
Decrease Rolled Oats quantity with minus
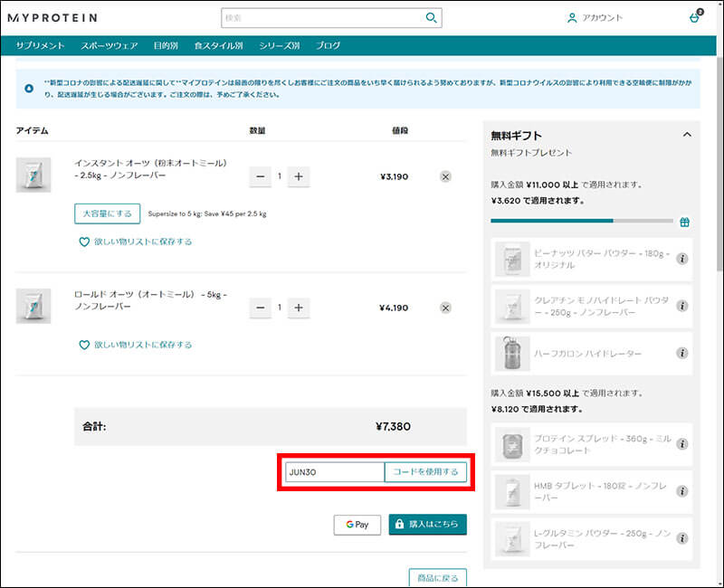(261, 308)
